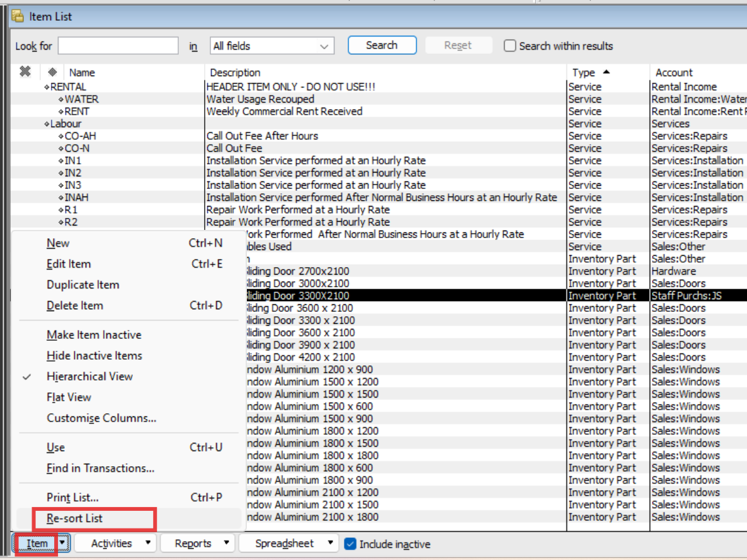Select the WATER item row

click(x=379, y=99)
